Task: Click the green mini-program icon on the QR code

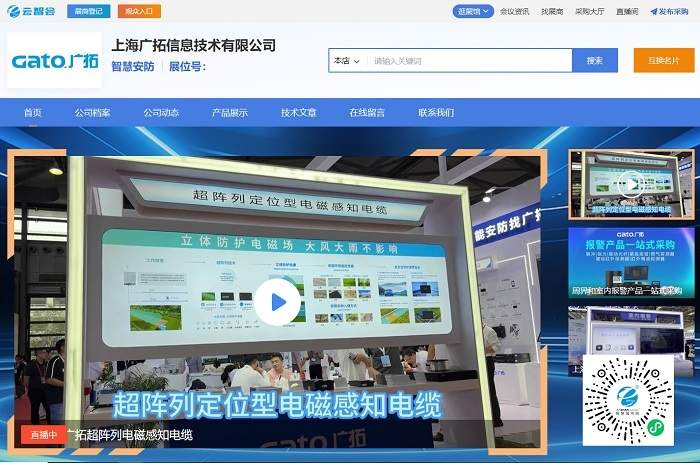Action: pos(655,427)
